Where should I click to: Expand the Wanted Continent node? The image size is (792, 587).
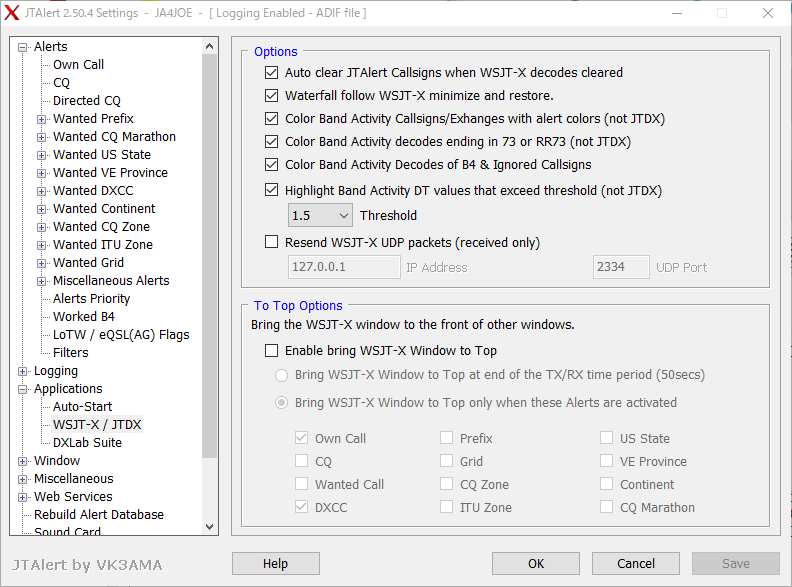41,209
